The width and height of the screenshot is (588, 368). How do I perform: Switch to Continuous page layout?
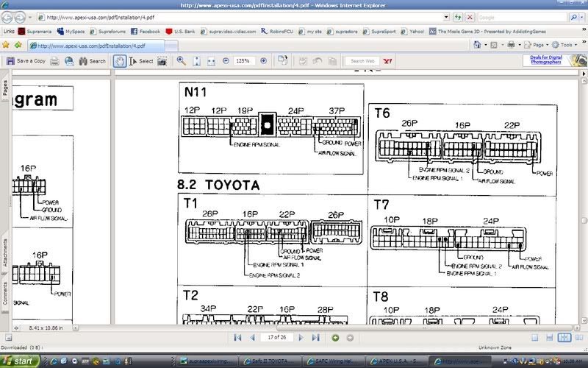pyautogui.click(x=549, y=338)
